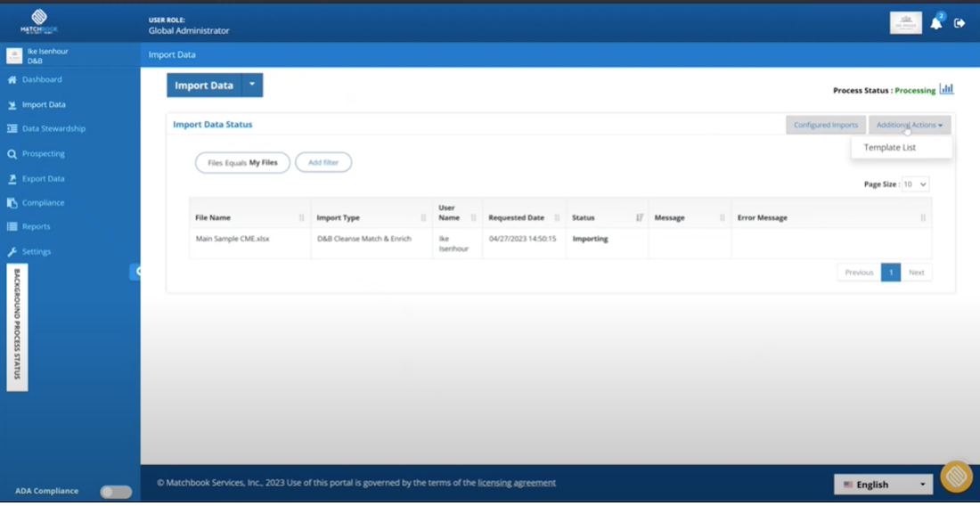Go to Data Stewardship menu item
980x506 pixels.
(53, 128)
